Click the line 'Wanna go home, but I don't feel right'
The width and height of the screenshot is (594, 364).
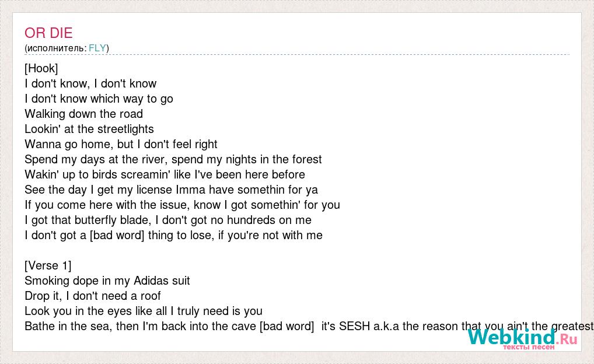[121, 144]
